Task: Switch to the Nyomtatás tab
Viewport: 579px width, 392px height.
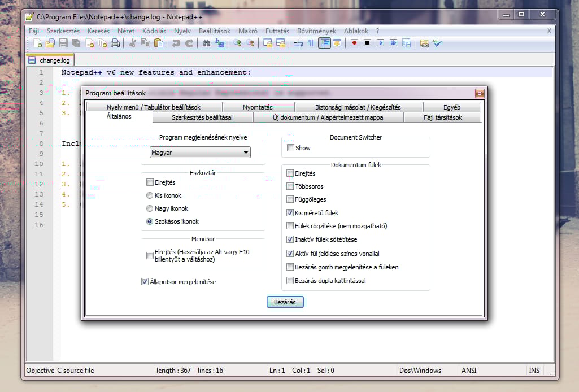Action: click(258, 107)
